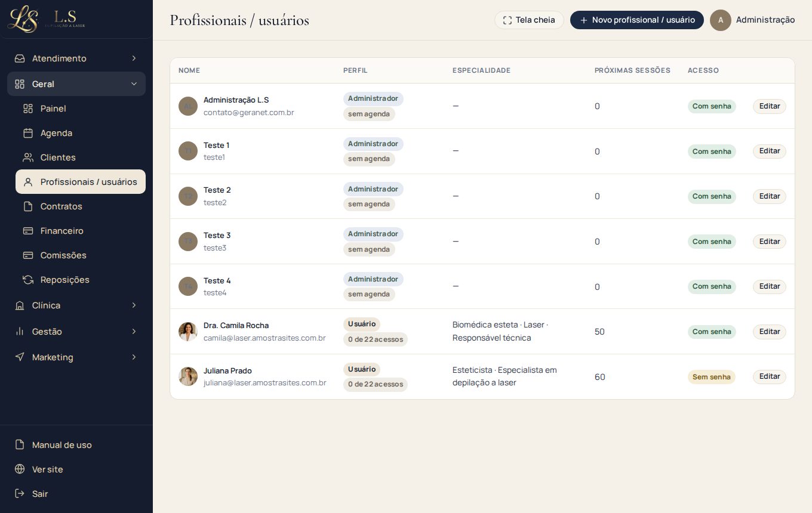
Task: Click the Financeiro card icon
Action: 28,231
